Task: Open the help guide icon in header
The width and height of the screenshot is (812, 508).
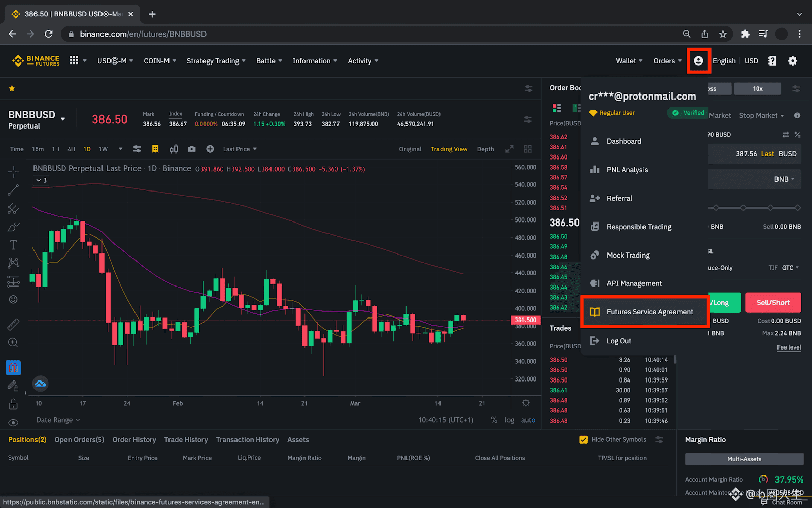Action: pyautogui.click(x=772, y=61)
